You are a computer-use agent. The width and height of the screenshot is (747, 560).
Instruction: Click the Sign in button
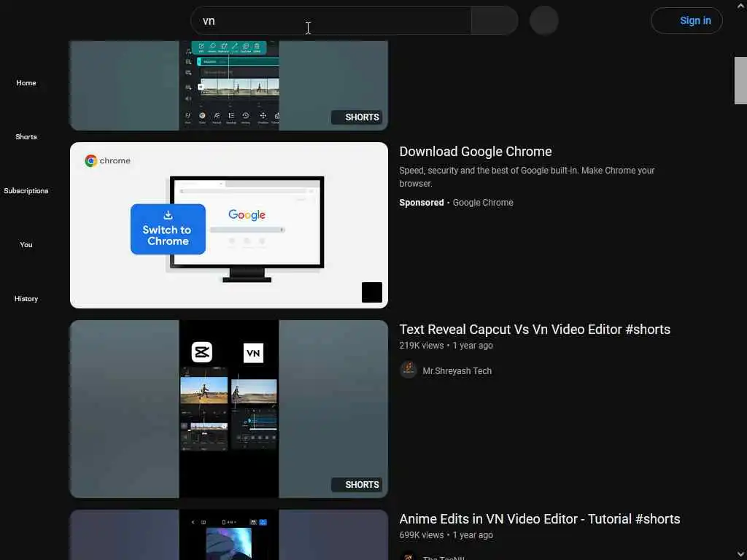[x=686, y=20]
